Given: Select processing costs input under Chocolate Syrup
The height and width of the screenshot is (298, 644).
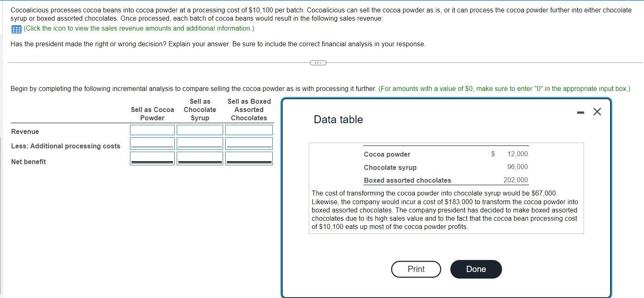Looking at the screenshot, I should pyautogui.click(x=199, y=143).
